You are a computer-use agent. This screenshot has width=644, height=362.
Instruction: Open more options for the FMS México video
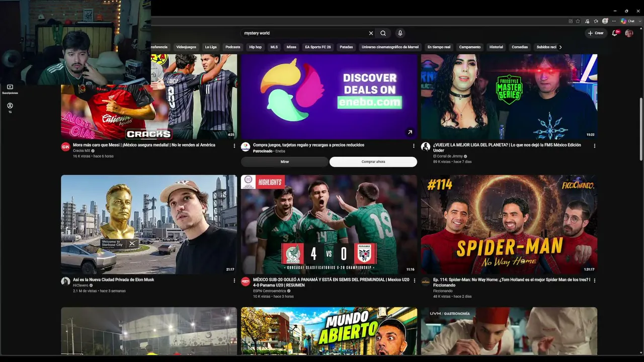[594, 146]
